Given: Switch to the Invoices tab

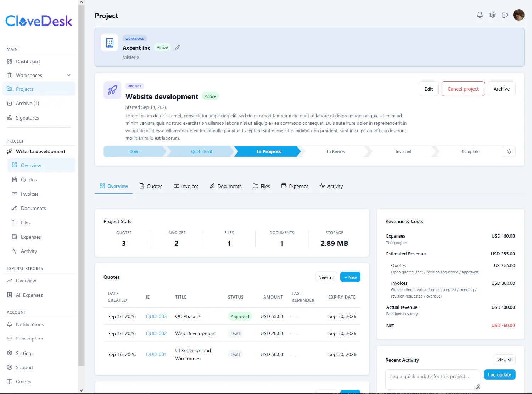Looking at the screenshot, I should [186, 186].
